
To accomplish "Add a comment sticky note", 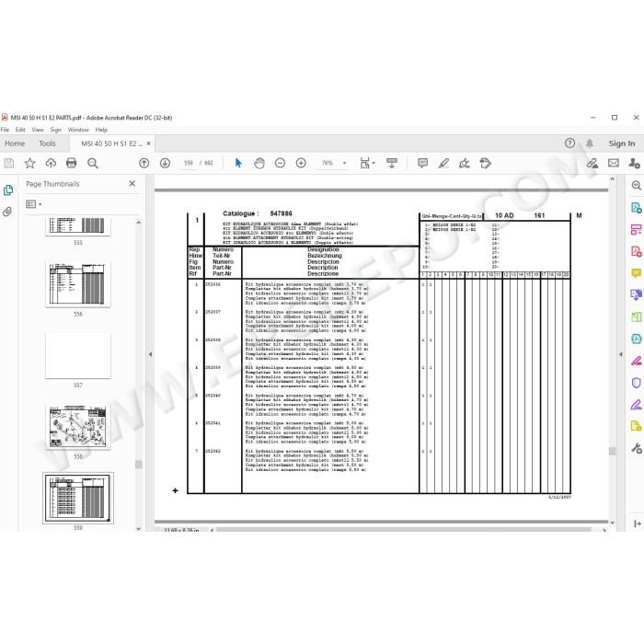I will click(x=422, y=163).
